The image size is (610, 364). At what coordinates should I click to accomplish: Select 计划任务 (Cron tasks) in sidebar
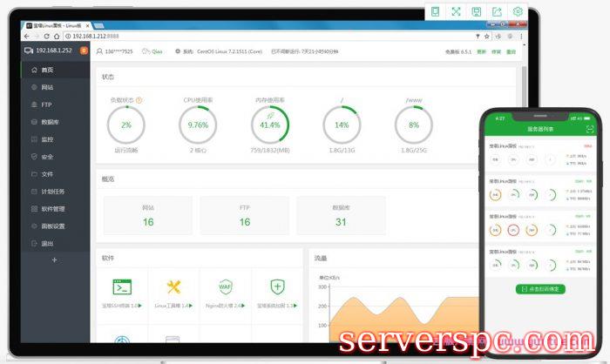52,192
